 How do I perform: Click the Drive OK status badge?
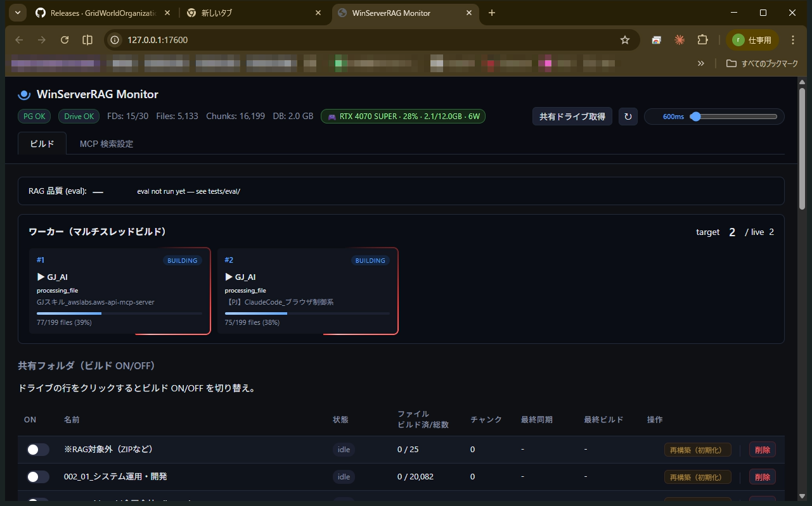pyautogui.click(x=79, y=116)
